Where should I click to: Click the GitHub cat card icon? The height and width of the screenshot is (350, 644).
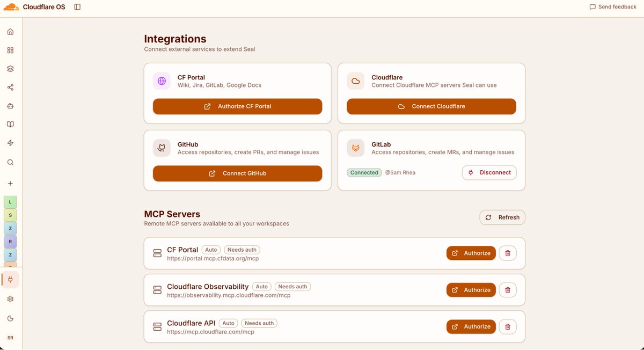(x=162, y=148)
